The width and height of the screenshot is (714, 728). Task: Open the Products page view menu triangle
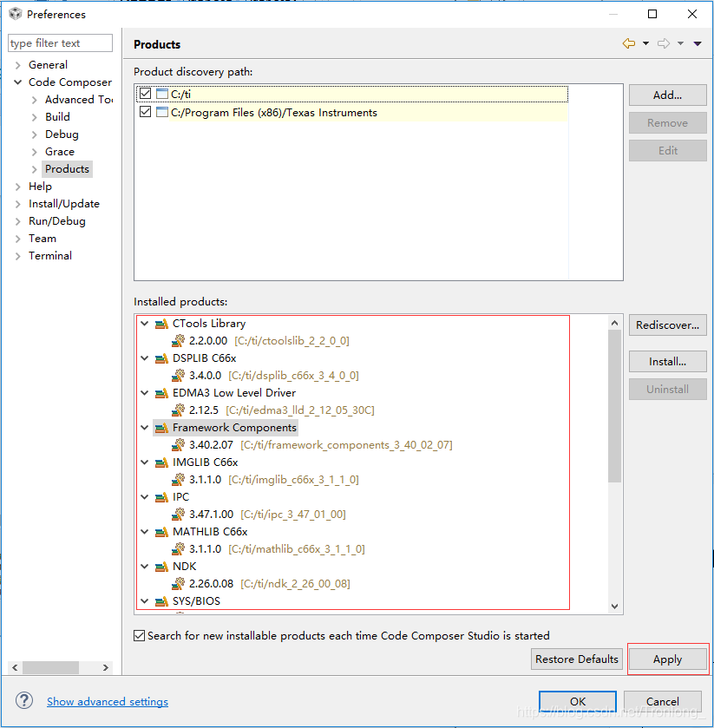tap(698, 43)
